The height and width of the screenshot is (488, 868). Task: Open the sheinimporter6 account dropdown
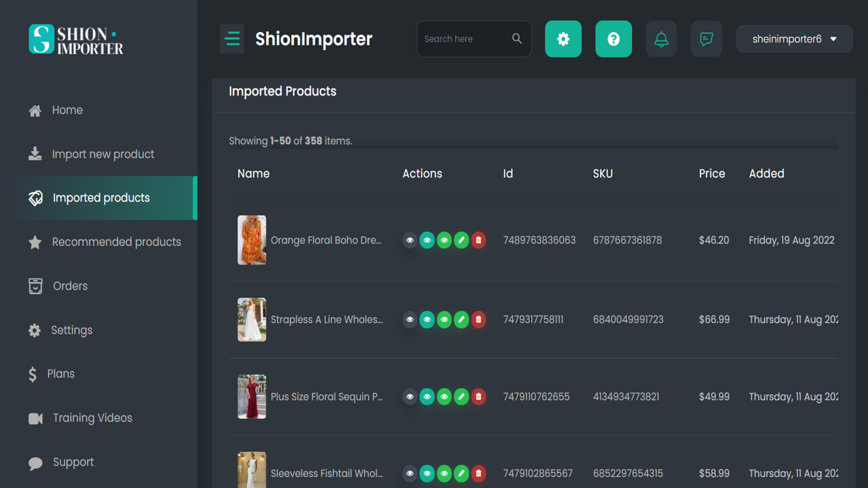(793, 39)
